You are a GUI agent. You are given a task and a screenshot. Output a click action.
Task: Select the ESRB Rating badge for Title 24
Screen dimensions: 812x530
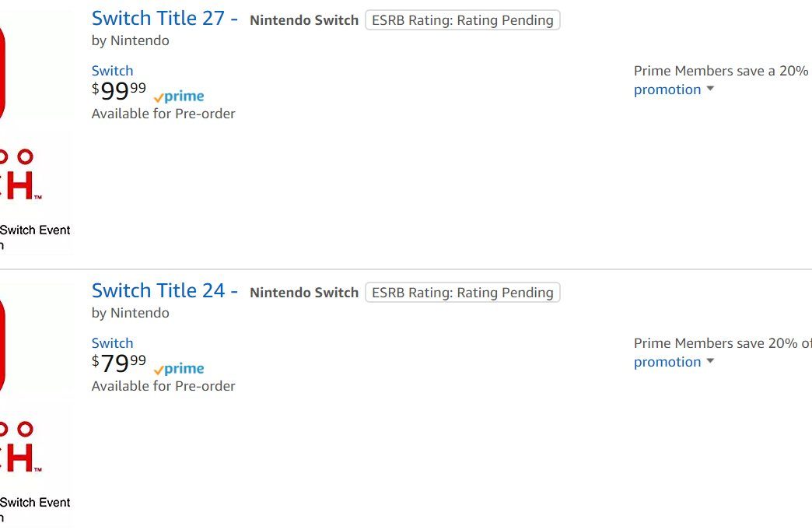[463, 293]
